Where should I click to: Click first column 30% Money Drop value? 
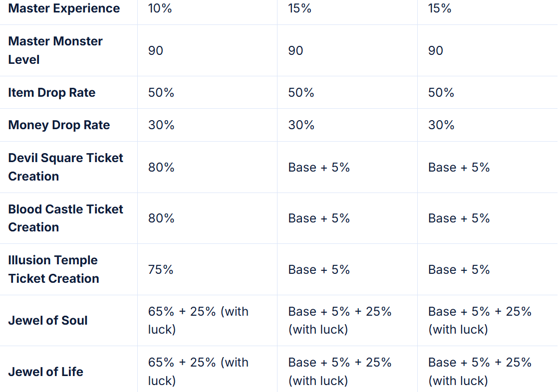[x=161, y=125]
